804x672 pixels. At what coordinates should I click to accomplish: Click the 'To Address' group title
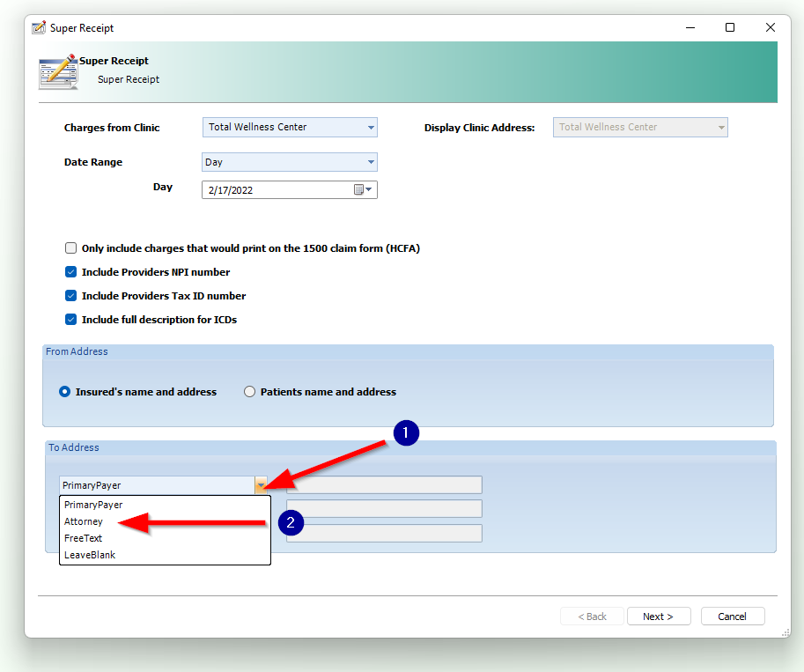point(74,447)
